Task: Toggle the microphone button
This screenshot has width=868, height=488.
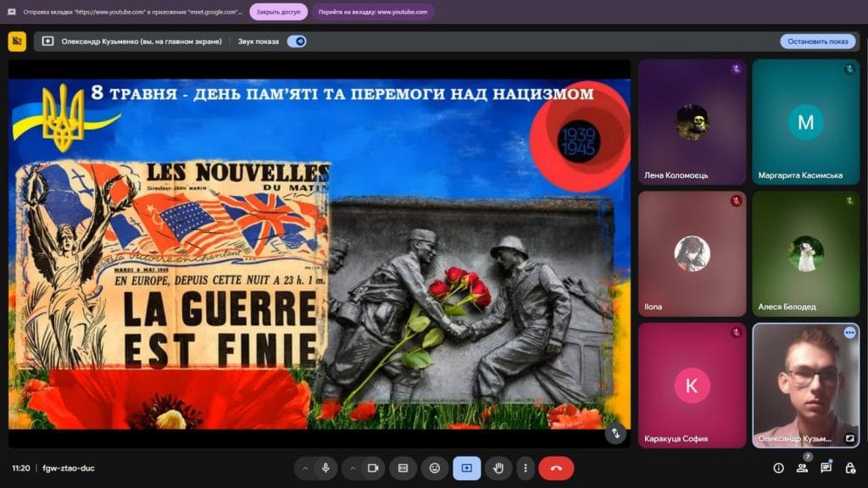Action: [325, 468]
